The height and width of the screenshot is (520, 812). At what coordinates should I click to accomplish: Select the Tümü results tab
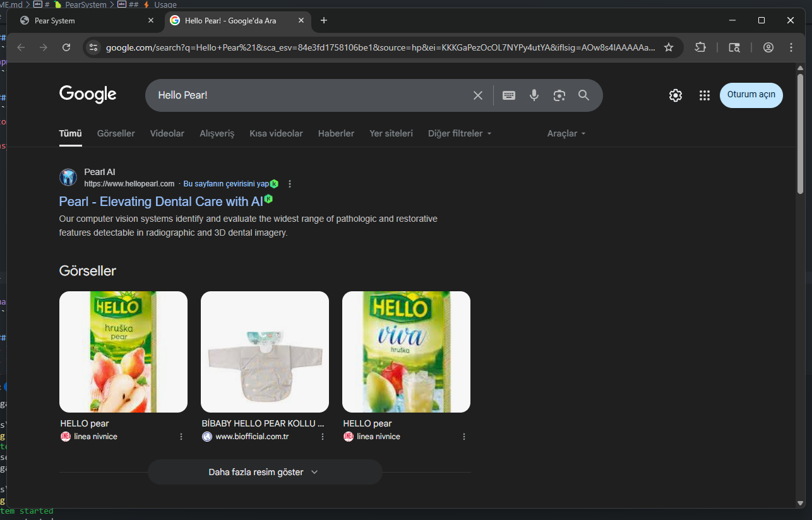point(71,133)
